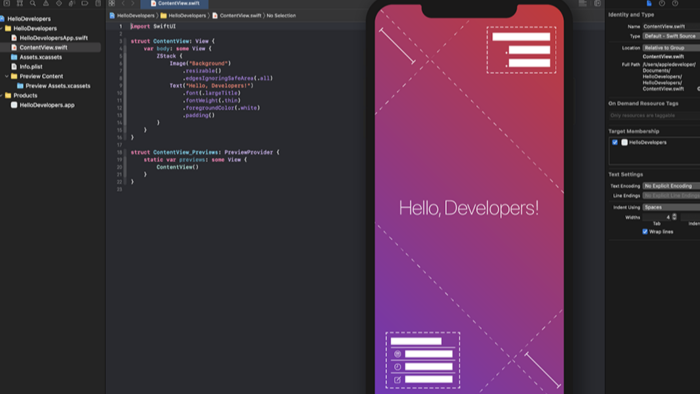Image resolution: width=700 pixels, height=394 pixels.
Task: Show the File inspector
Action: point(649,3)
